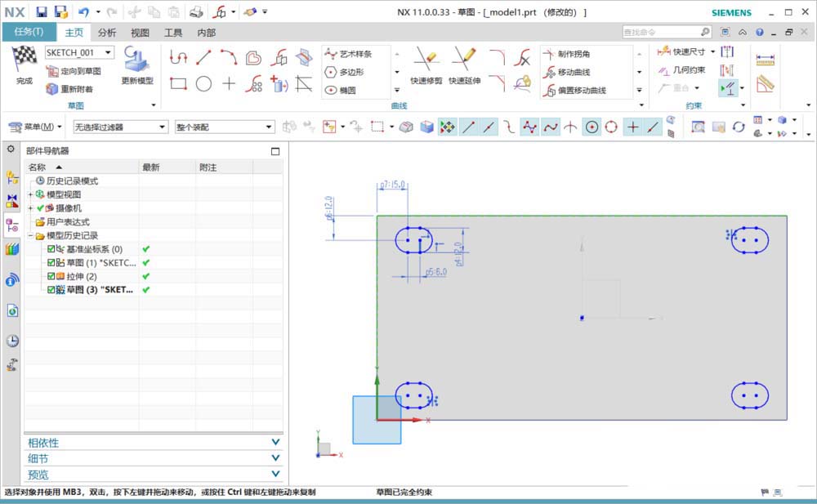Sort by the 名称 column header

82,167
